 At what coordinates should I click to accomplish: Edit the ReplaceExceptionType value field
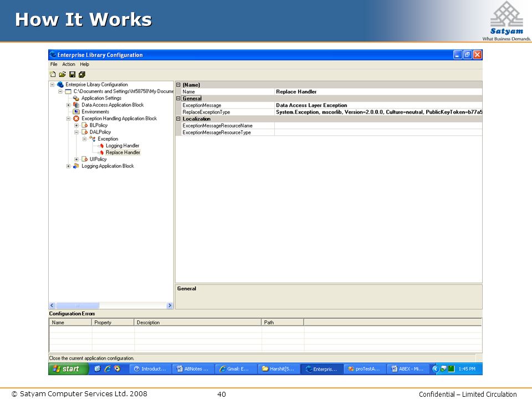point(378,112)
